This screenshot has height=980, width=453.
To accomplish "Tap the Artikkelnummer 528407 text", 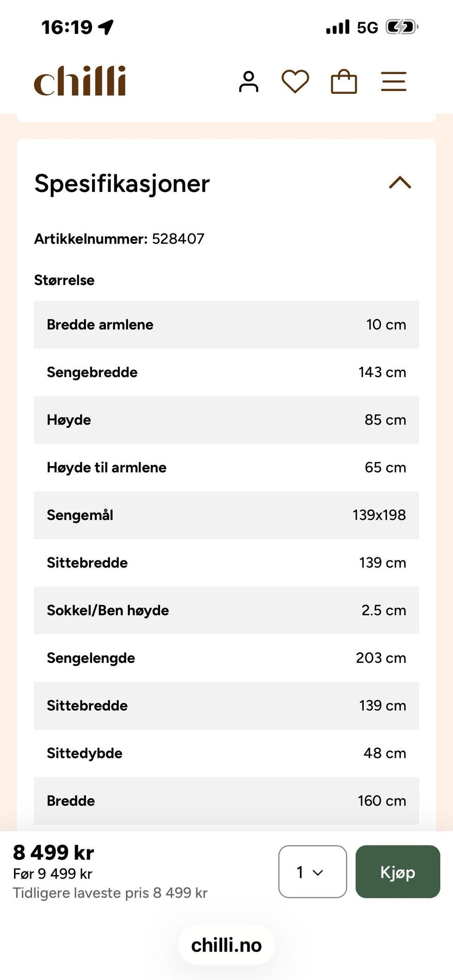I will pyautogui.click(x=119, y=239).
